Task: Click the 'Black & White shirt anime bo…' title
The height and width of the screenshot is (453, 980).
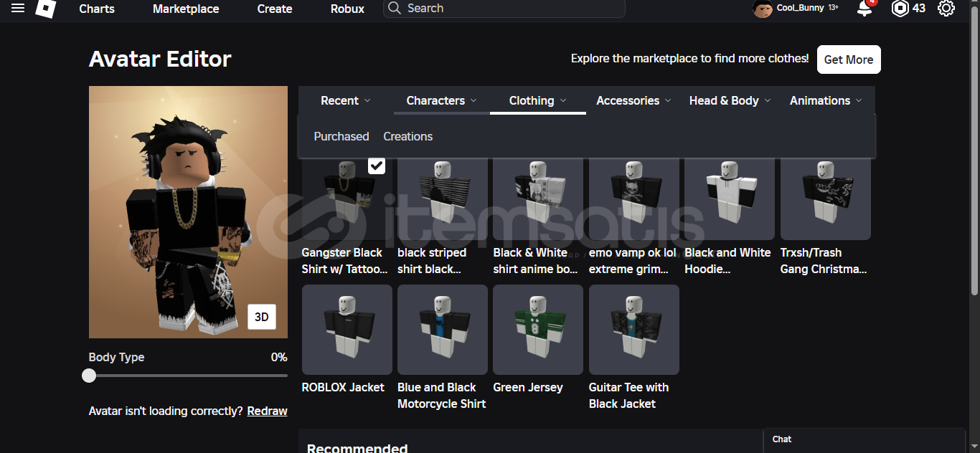Action: point(535,261)
